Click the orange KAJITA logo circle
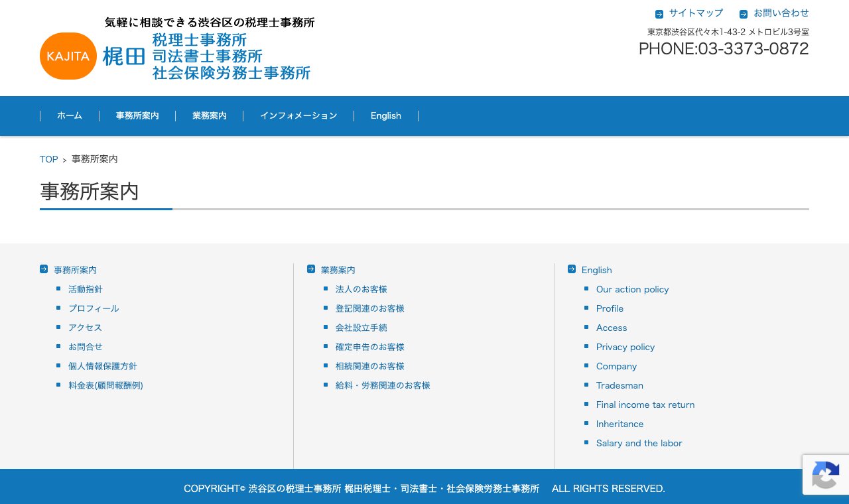 click(x=68, y=56)
